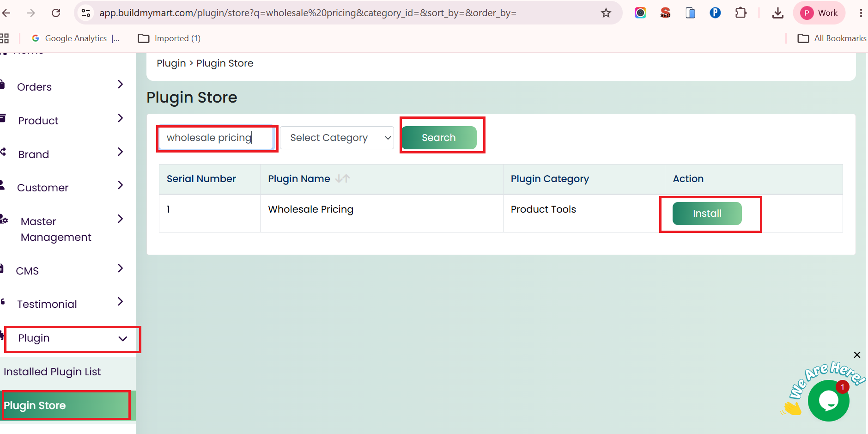
Task: Dismiss the We Are Here chat widget
Action: [x=857, y=355]
